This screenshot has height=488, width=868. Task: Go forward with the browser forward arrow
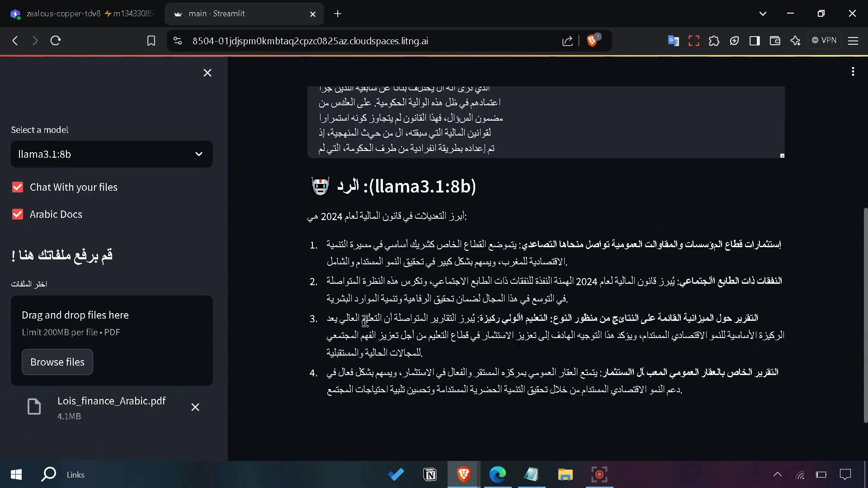point(35,41)
